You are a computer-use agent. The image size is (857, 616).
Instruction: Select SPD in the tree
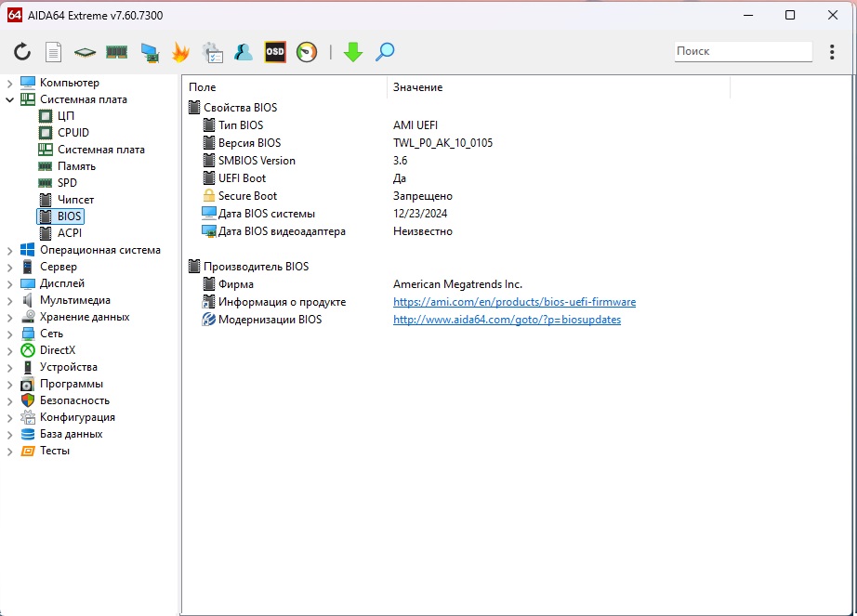67,183
